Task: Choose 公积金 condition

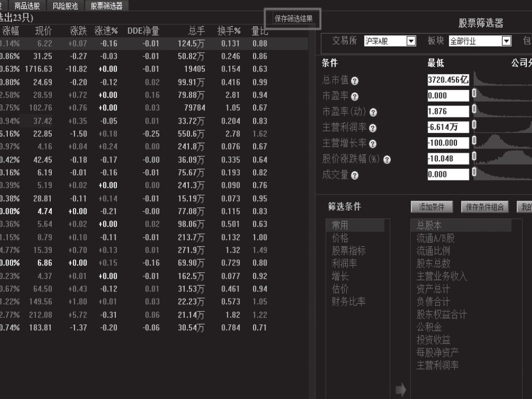Action: tap(429, 327)
